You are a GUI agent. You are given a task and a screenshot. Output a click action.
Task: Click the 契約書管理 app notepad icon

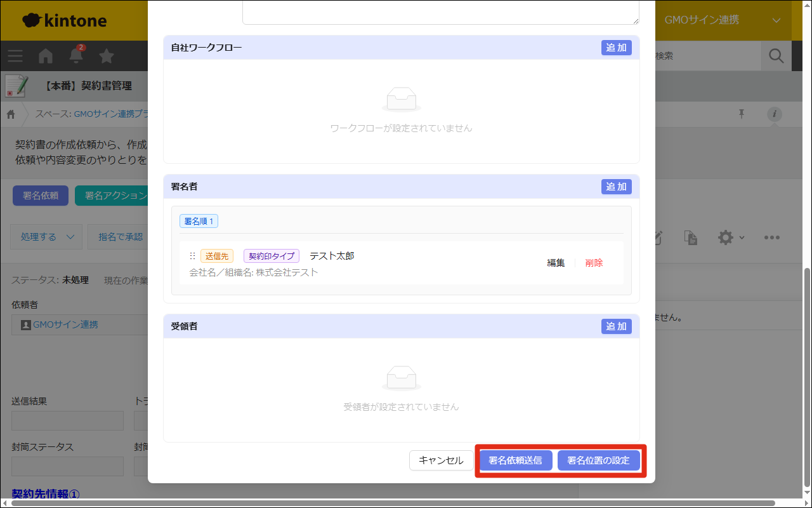[x=16, y=86]
